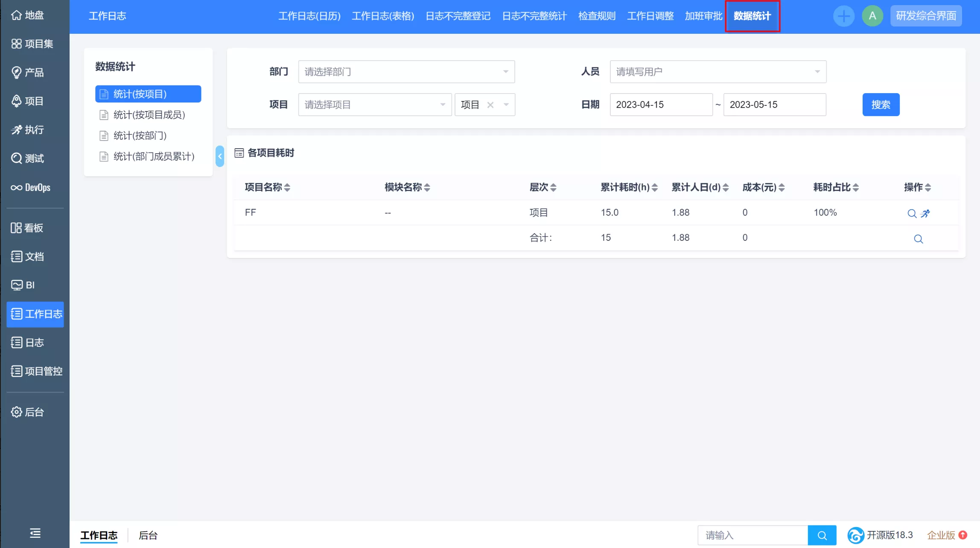Expand the 项目 type dropdown arrow
The height and width of the screenshot is (548, 980).
coord(506,105)
